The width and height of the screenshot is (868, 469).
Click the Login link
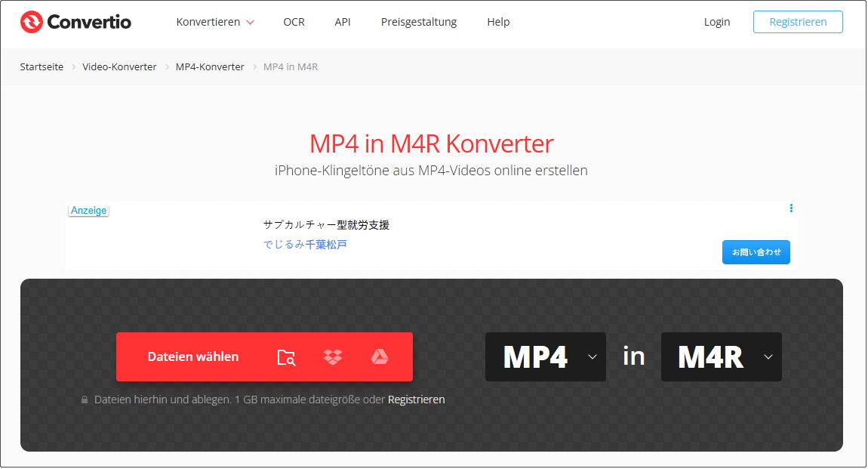[x=717, y=22]
